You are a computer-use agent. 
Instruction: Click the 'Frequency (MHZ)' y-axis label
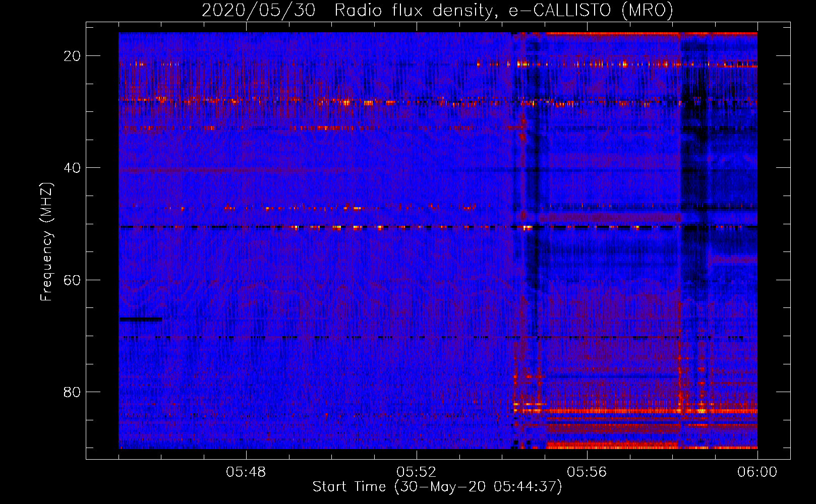[x=46, y=242]
